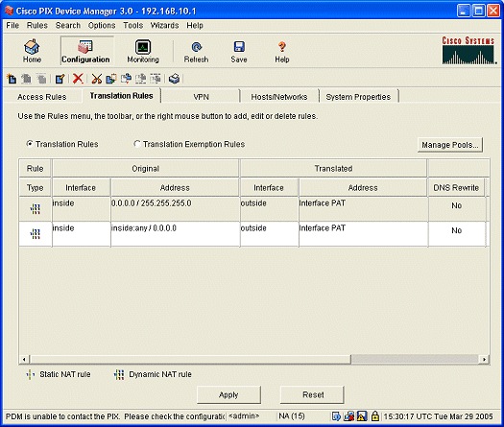Close the PIX Device Manager window
The height and width of the screenshot is (427, 504).
(x=493, y=11)
